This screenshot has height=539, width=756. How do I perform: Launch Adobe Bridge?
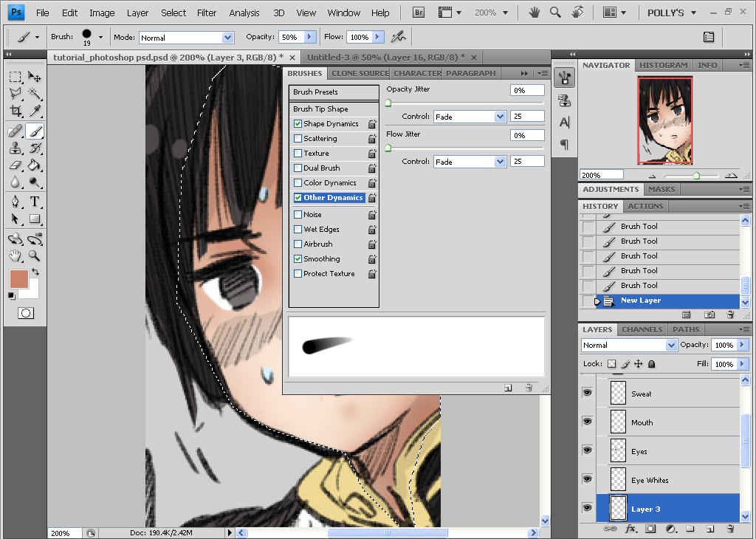(419, 13)
